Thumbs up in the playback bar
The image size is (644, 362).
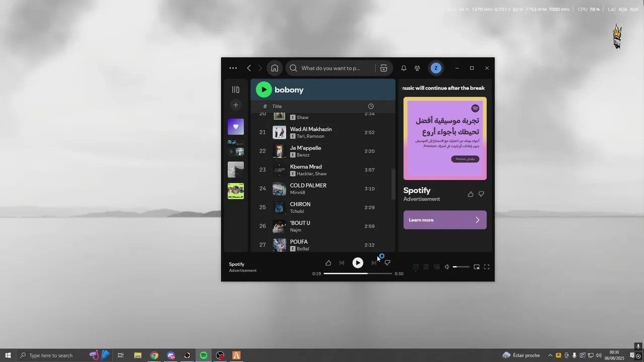tap(328, 262)
